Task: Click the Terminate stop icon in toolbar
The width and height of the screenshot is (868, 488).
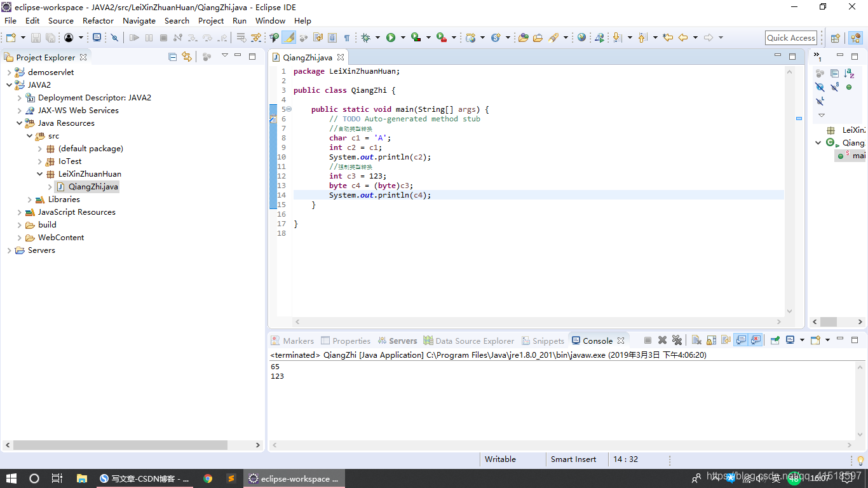Action: (x=163, y=37)
